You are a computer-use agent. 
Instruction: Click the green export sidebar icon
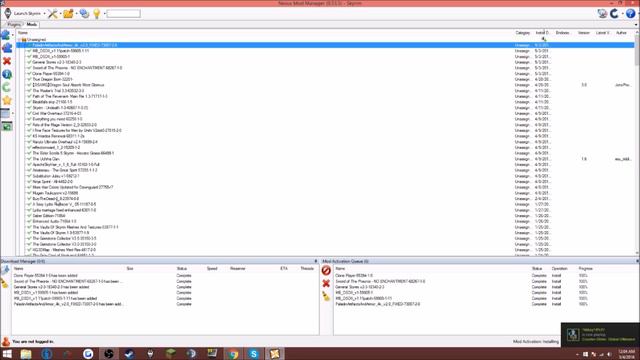click(7, 127)
